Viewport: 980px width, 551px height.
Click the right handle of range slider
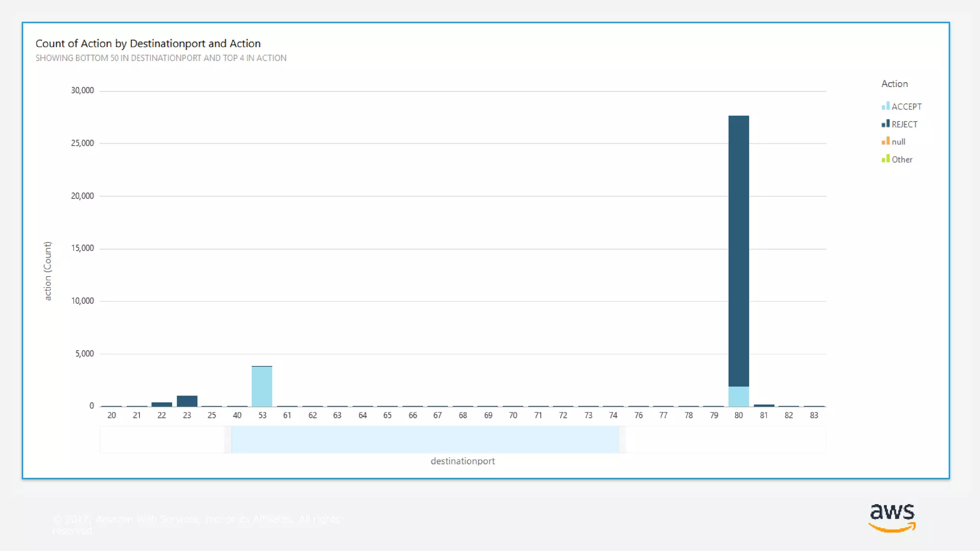[x=622, y=439]
